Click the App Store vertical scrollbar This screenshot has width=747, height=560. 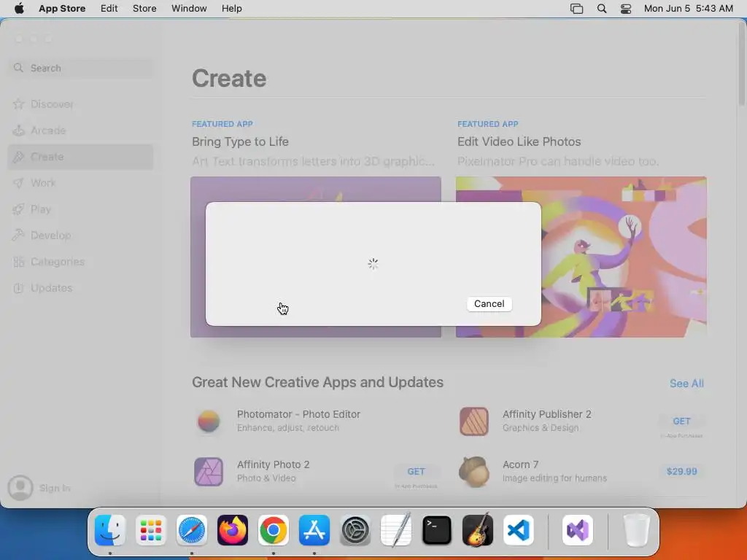742,64
